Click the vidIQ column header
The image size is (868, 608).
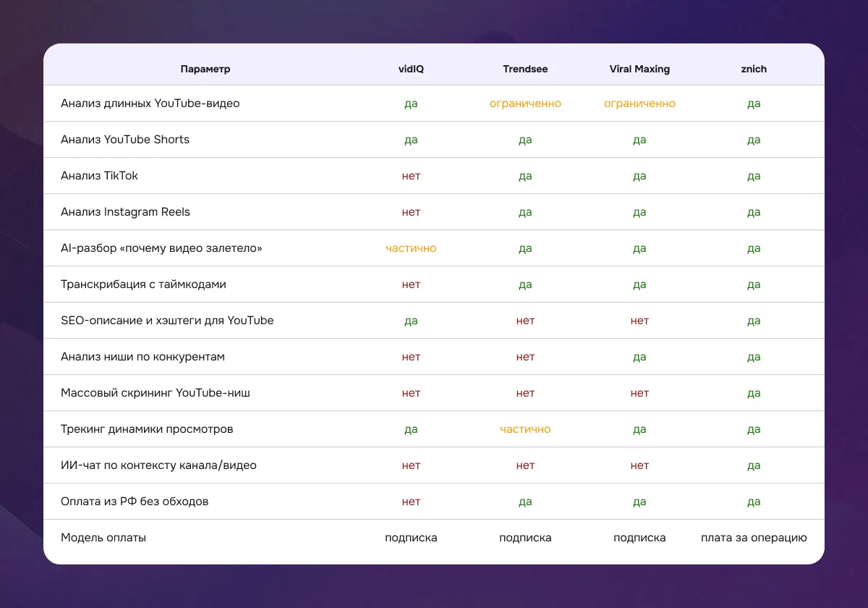tap(411, 69)
